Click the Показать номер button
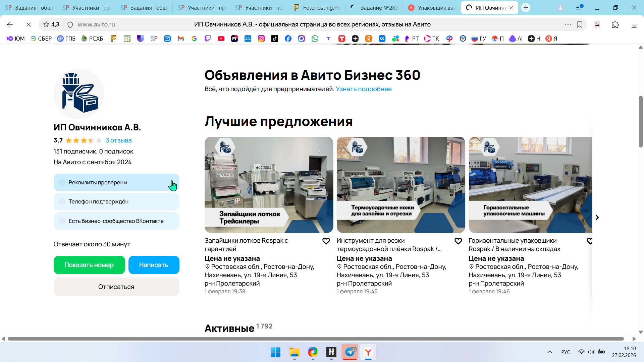Image resolution: width=644 pixels, height=362 pixels. (x=89, y=265)
